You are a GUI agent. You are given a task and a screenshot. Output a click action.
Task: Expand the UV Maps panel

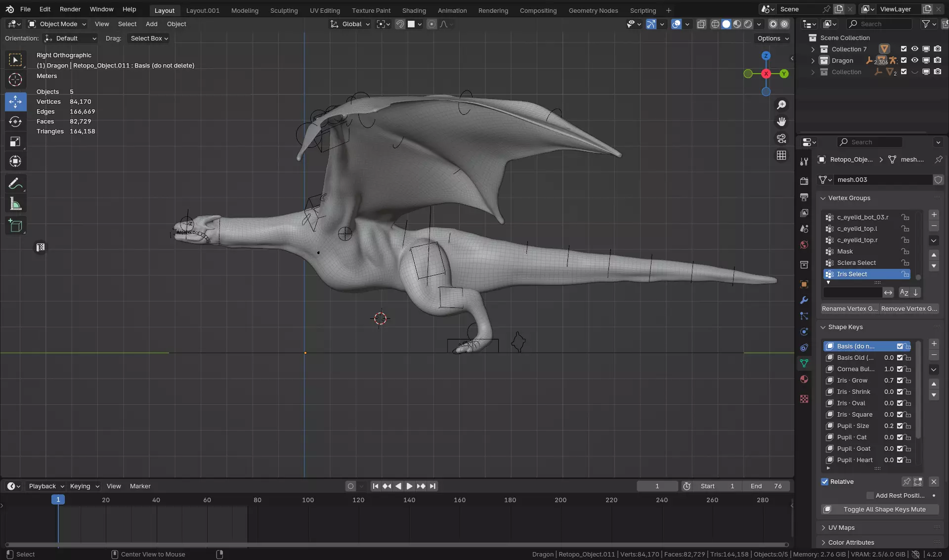823,528
